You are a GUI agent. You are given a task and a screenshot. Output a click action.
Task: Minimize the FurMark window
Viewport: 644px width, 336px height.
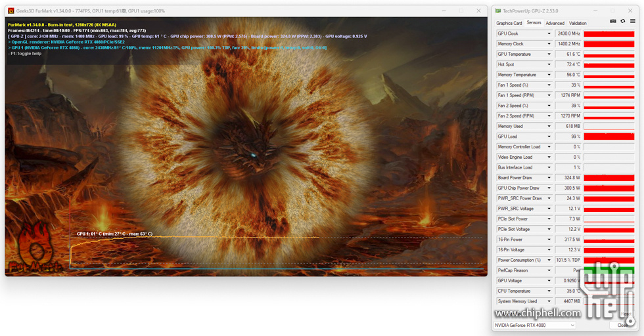[444, 11]
